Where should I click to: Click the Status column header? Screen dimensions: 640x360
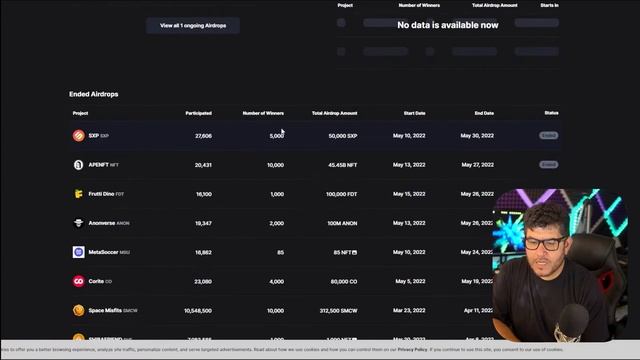tap(551, 113)
